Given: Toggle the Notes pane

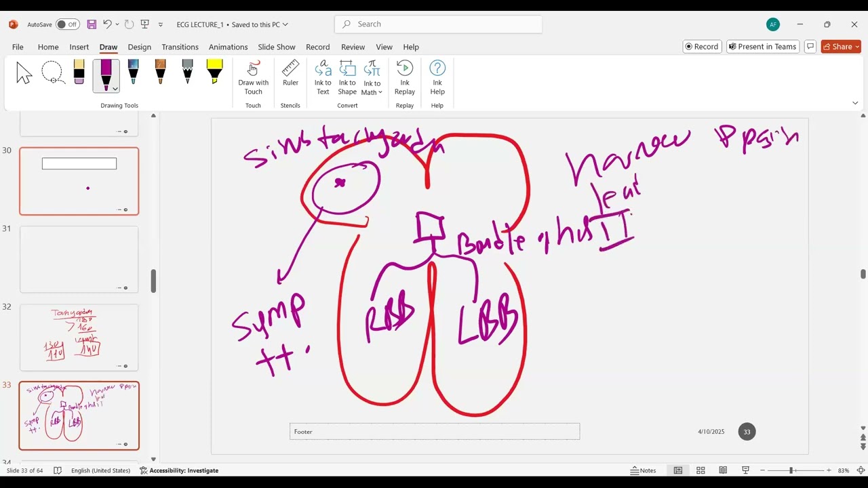Looking at the screenshot, I should 644,470.
